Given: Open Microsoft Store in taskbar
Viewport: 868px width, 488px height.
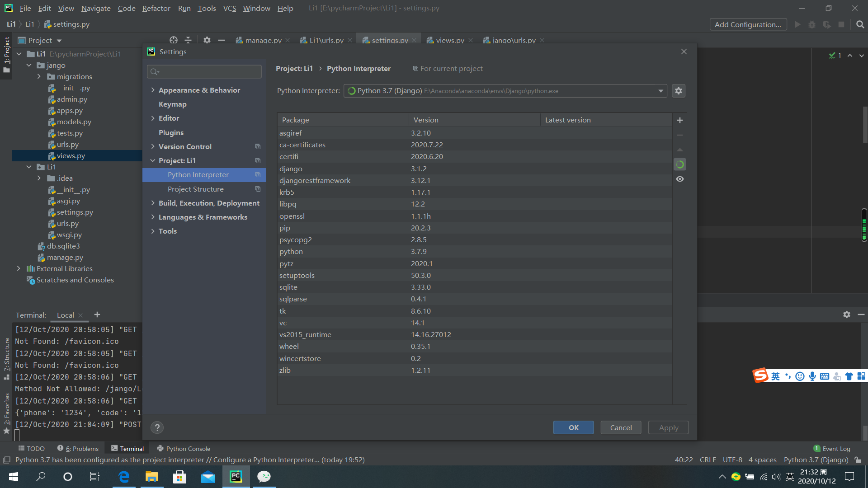Looking at the screenshot, I should (x=180, y=477).
